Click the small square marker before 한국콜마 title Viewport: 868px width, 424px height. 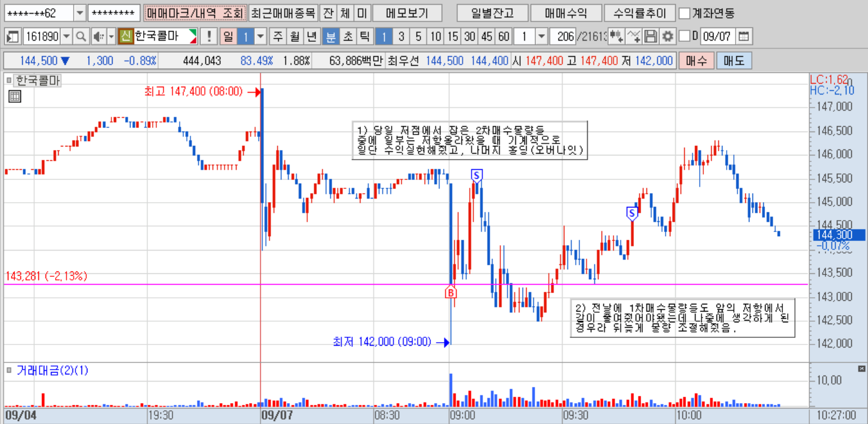(x=8, y=80)
